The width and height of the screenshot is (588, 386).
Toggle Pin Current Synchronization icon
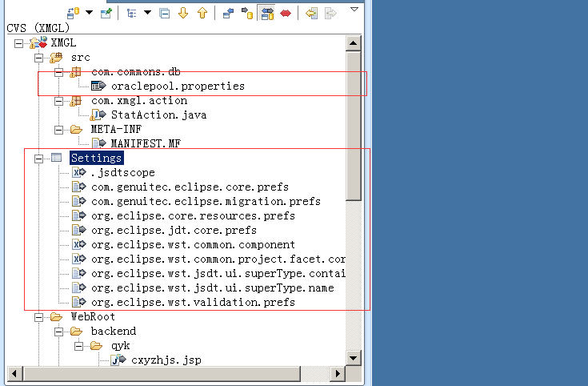coord(106,13)
